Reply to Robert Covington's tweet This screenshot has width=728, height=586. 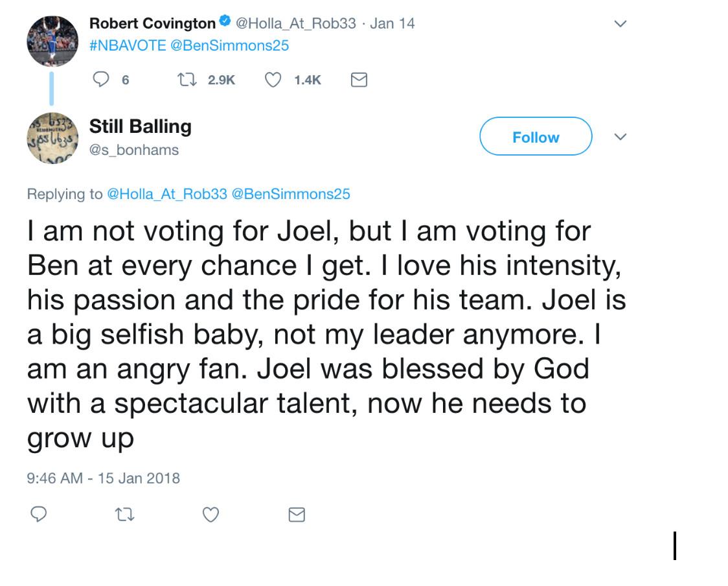(x=102, y=80)
